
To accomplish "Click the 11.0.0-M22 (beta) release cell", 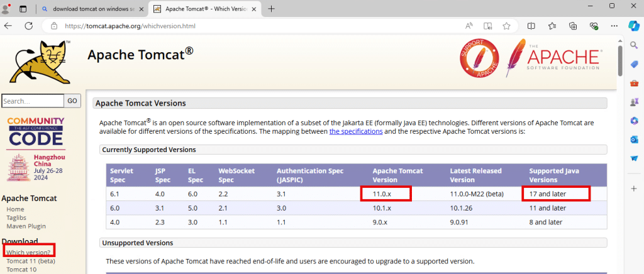I will tap(477, 194).
